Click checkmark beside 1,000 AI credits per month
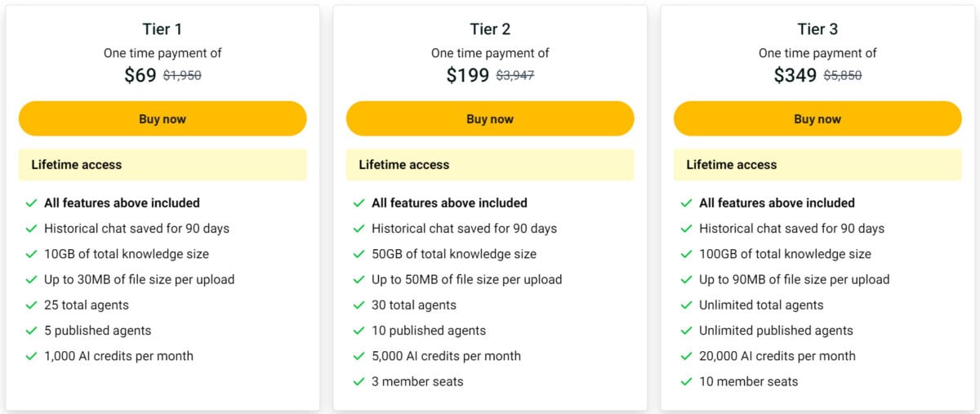This screenshot has height=414, width=980. click(31, 356)
